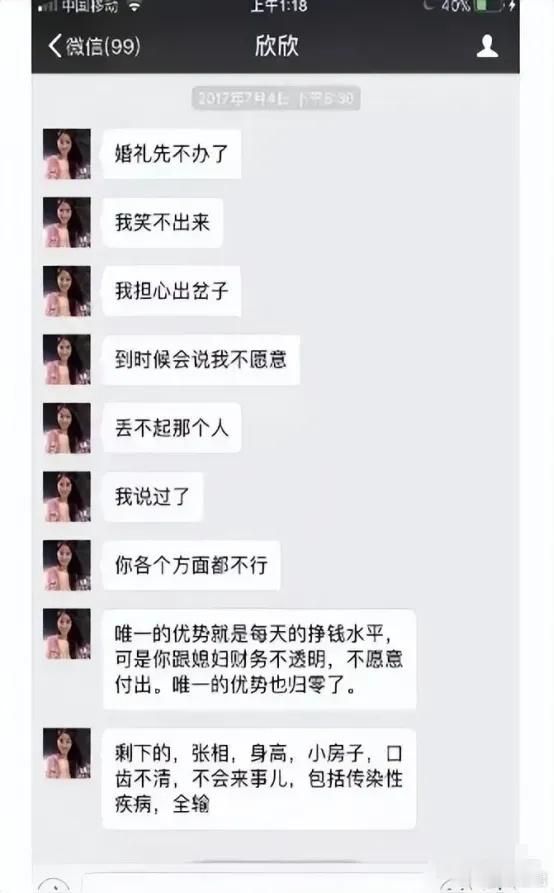Image resolution: width=554 pixels, height=893 pixels.
Task: Open the avatar next to "我担心出岔子"
Action: pos(67,291)
